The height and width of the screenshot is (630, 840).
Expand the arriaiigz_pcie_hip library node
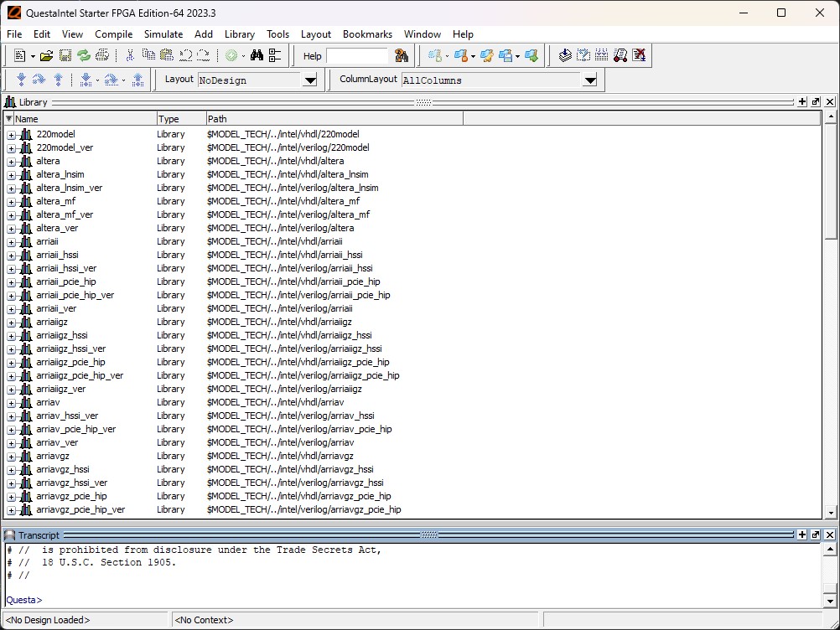(11, 363)
